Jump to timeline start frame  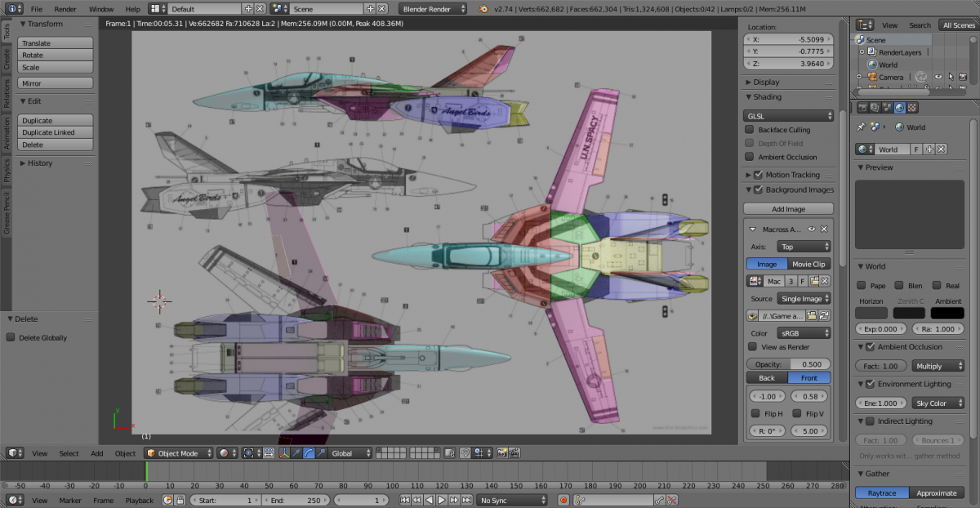pyautogui.click(x=405, y=500)
